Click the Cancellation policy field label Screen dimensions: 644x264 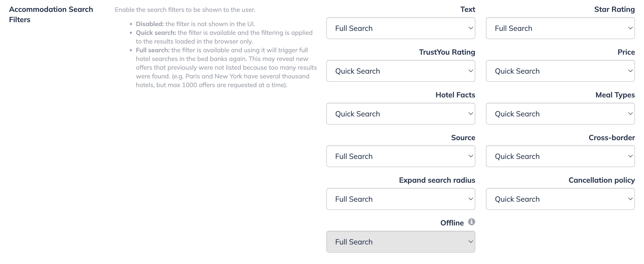pyautogui.click(x=602, y=180)
